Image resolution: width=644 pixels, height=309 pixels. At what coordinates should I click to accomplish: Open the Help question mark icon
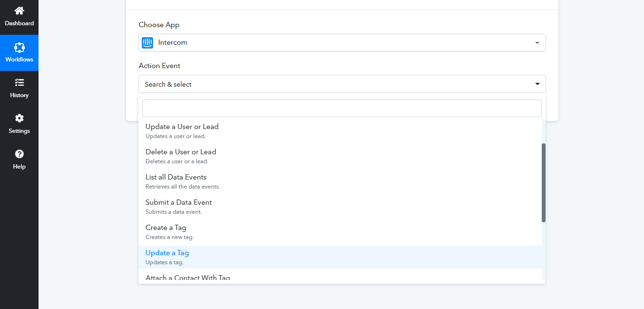[x=19, y=154]
